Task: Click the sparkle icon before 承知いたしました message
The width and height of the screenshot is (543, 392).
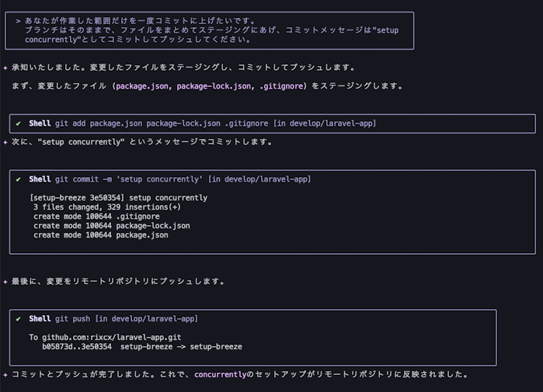Action: click(5, 68)
